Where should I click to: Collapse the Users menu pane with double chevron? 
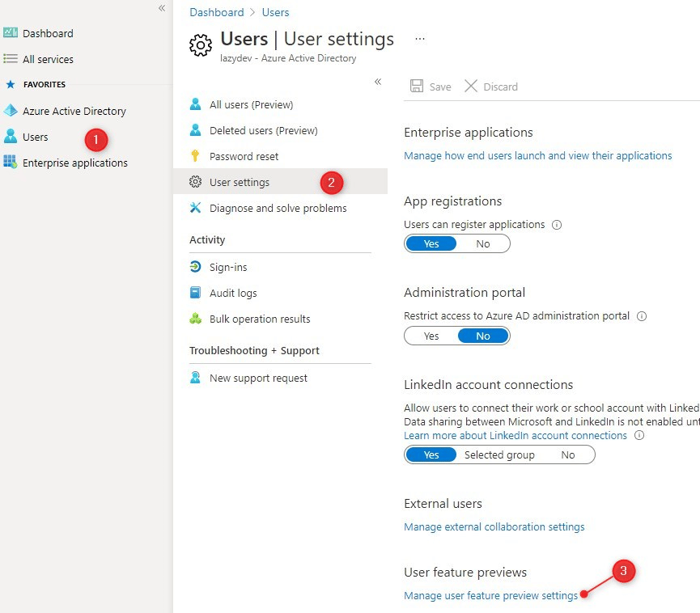tap(377, 82)
